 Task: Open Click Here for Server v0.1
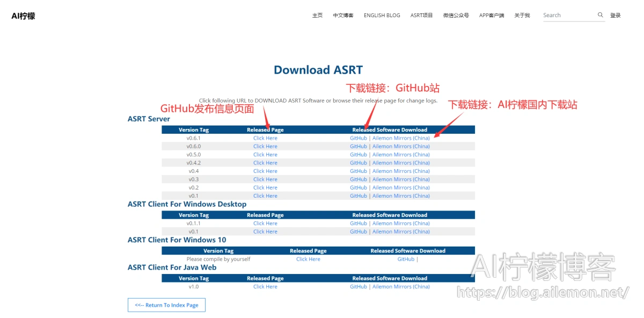point(265,196)
